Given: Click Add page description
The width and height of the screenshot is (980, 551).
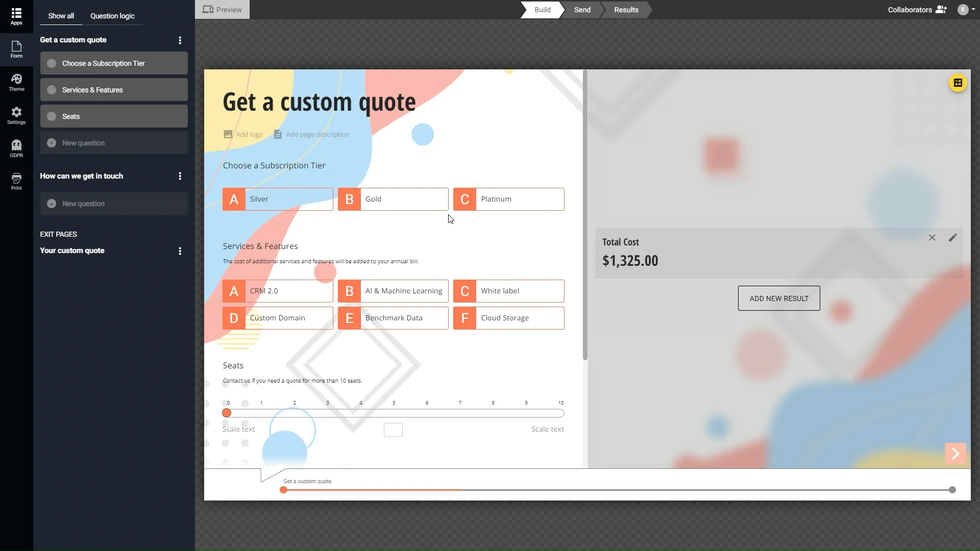Looking at the screenshot, I should [317, 134].
